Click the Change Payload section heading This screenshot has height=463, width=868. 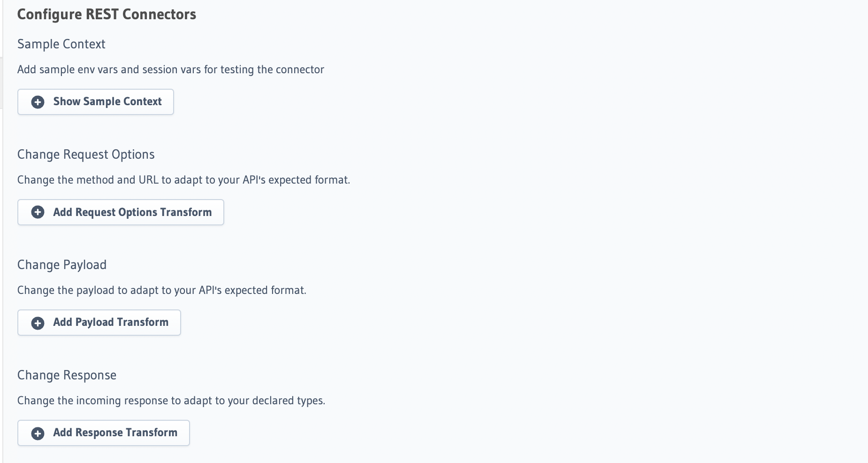coord(61,264)
